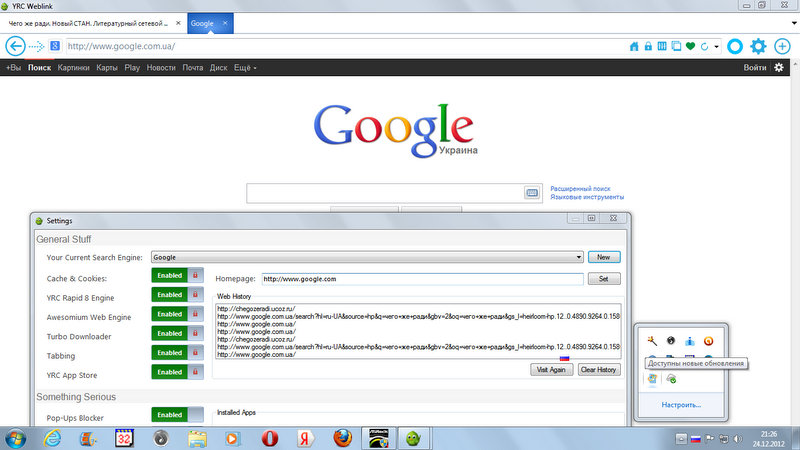
Task: Go back with the blue back arrow
Action: coord(15,46)
